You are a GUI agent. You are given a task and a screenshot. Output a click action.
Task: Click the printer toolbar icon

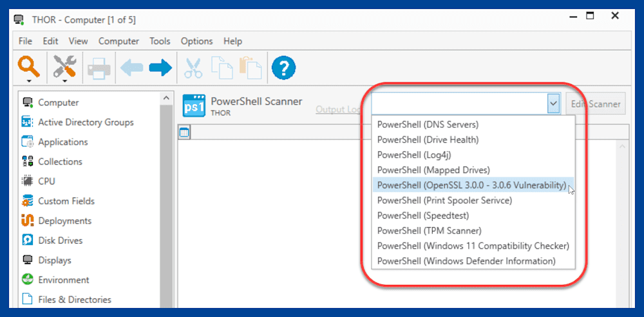point(99,68)
